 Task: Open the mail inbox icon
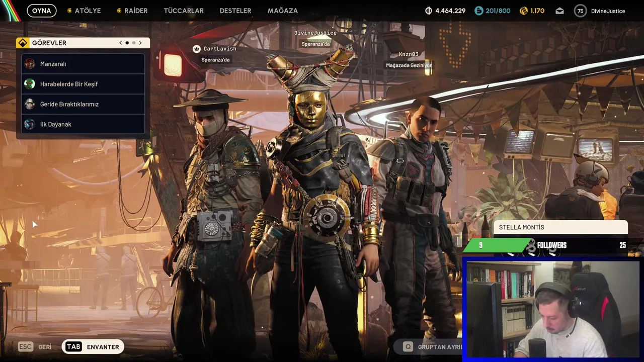pos(559,11)
